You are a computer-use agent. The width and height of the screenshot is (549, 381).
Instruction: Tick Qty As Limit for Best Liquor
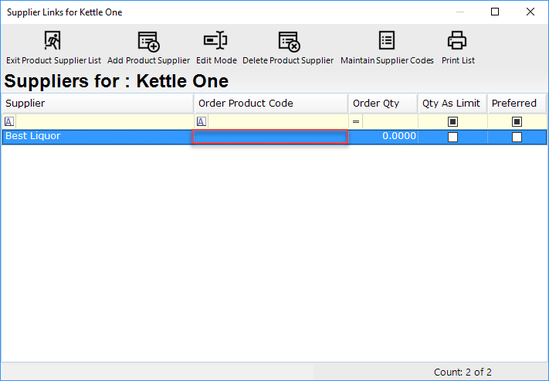(453, 137)
